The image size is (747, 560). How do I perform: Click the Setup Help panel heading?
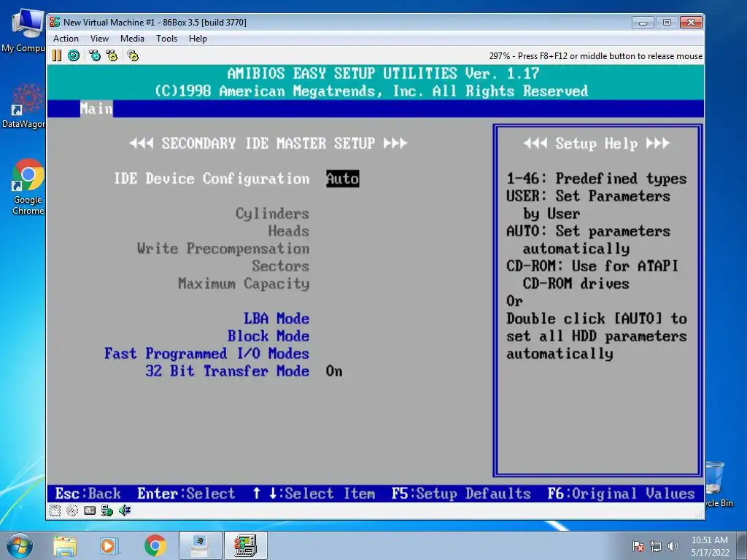pos(597,144)
